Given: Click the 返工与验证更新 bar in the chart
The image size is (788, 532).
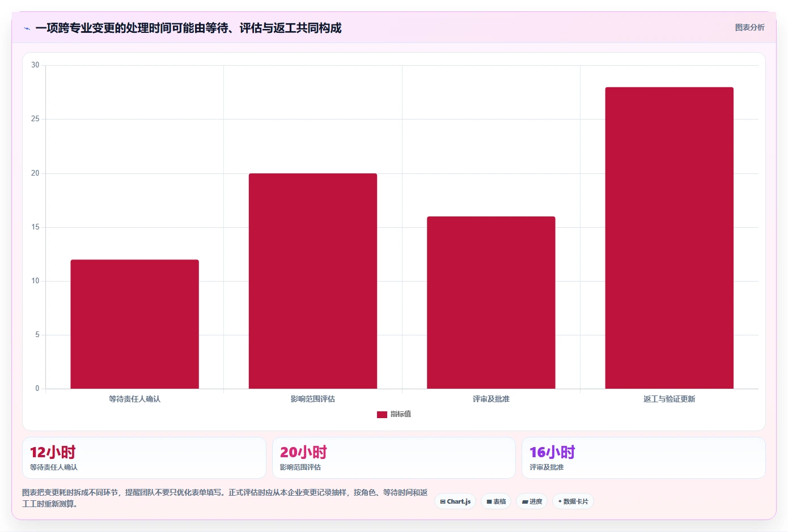Looking at the screenshot, I should click(x=669, y=238).
